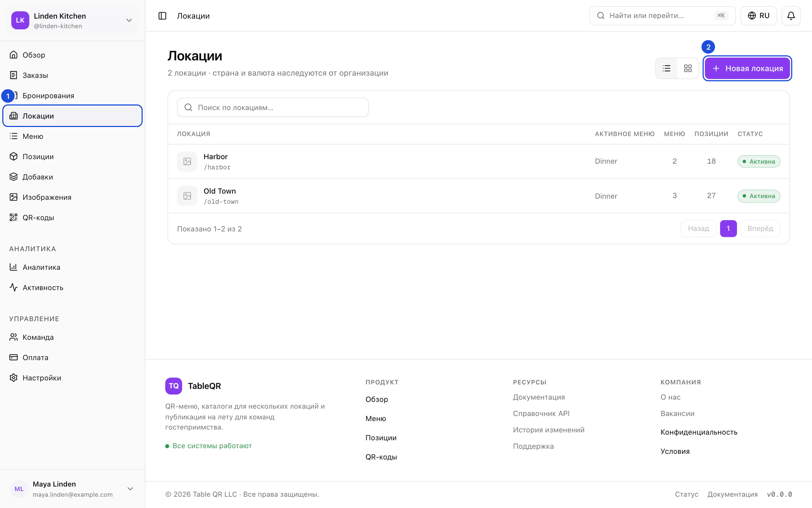Click the Назад pagination button

coord(699,229)
